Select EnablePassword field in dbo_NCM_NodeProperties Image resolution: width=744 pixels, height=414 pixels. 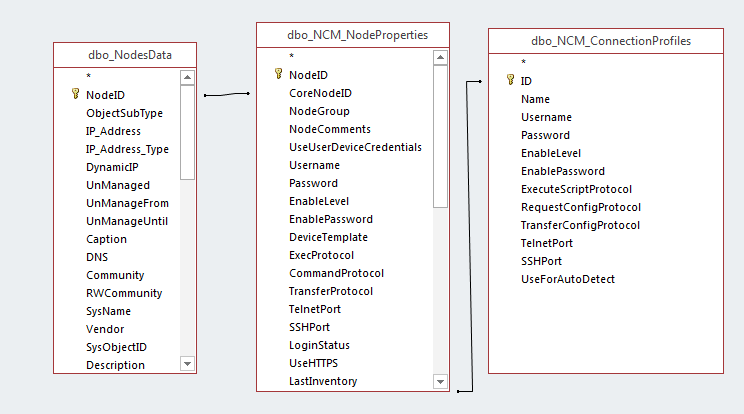click(331, 220)
